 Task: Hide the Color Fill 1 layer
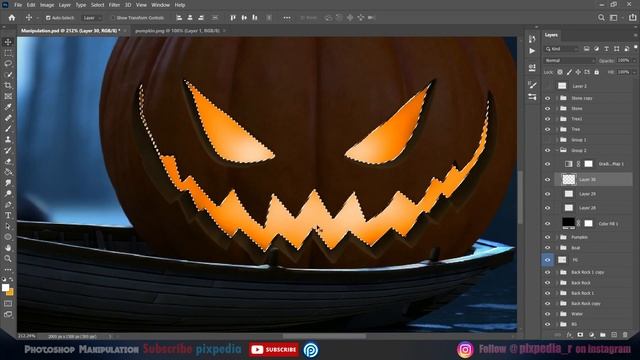click(547, 224)
